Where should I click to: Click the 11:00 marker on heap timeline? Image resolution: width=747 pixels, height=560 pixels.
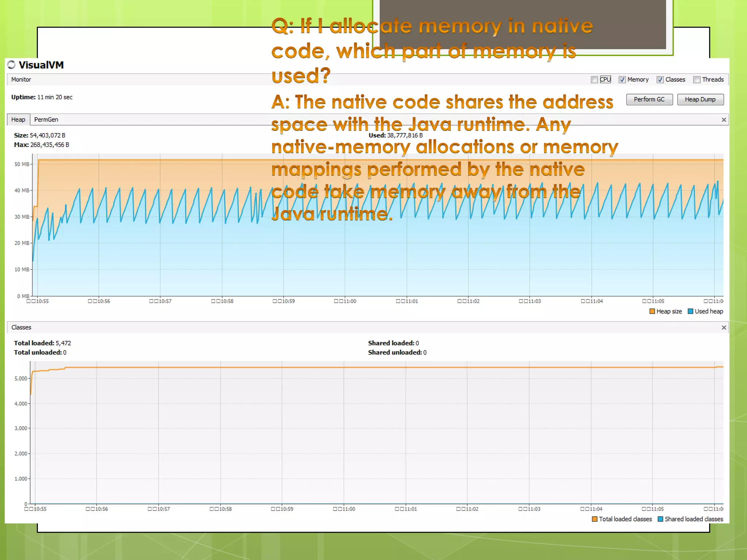(x=345, y=301)
